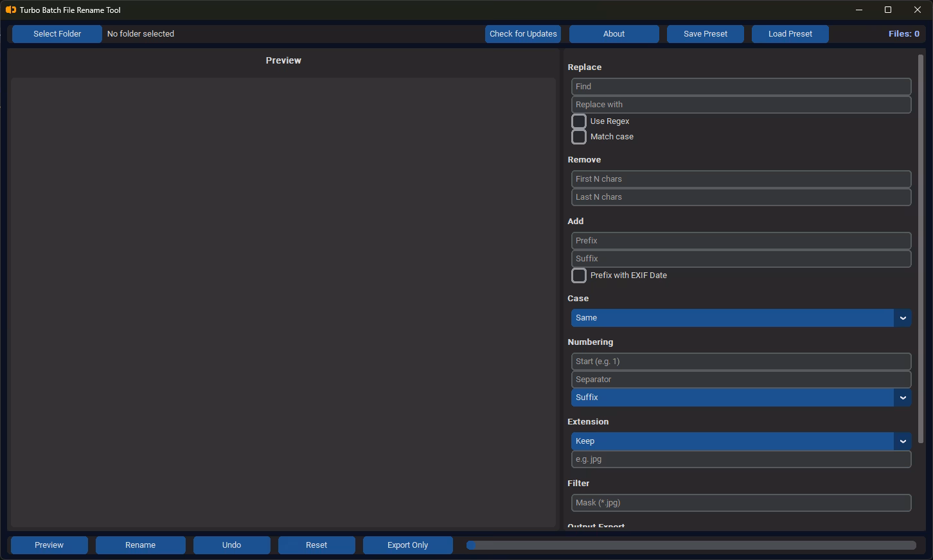Click the e.g. jpg extension field
The image size is (933, 560).
pyautogui.click(x=742, y=459)
